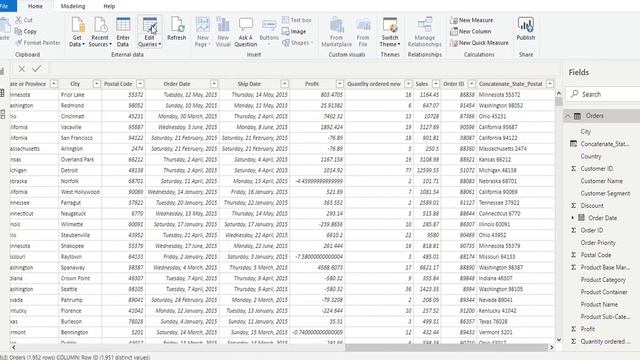Screen dimensions: 640x360
Task: Open Switch Theme
Action: (x=390, y=32)
